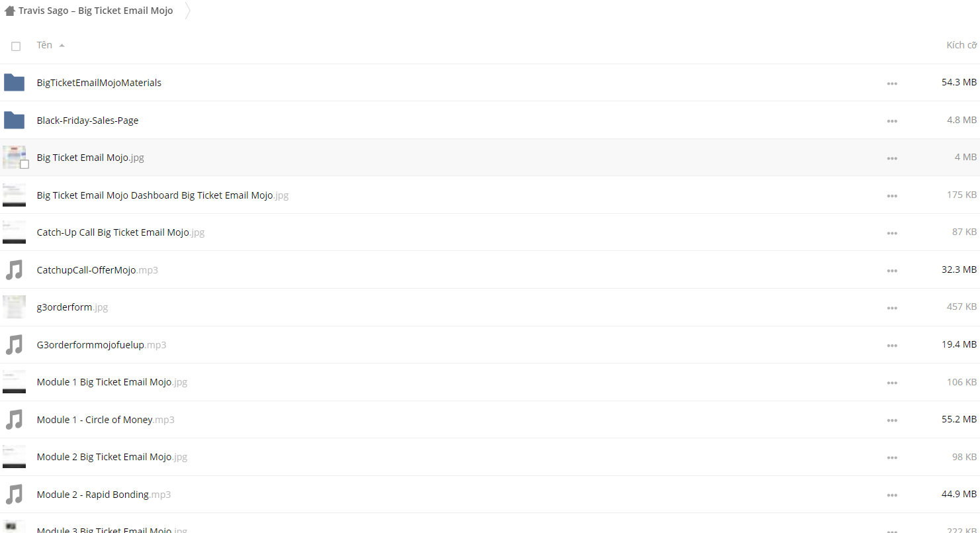Open the Black-Friday-Sales-Page folder icon
980x533 pixels.
pos(14,121)
